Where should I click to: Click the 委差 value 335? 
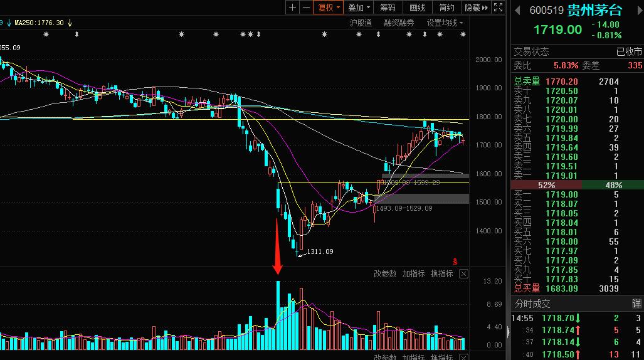[635, 65]
